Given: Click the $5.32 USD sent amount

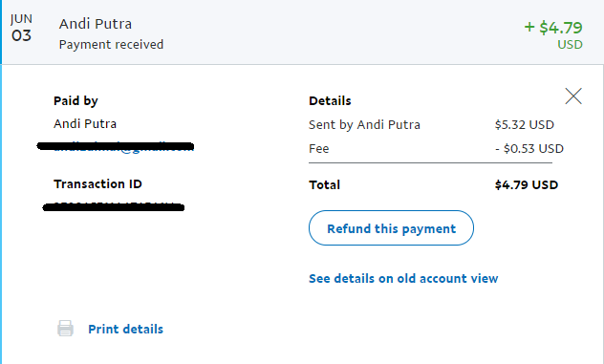Looking at the screenshot, I should (525, 124).
